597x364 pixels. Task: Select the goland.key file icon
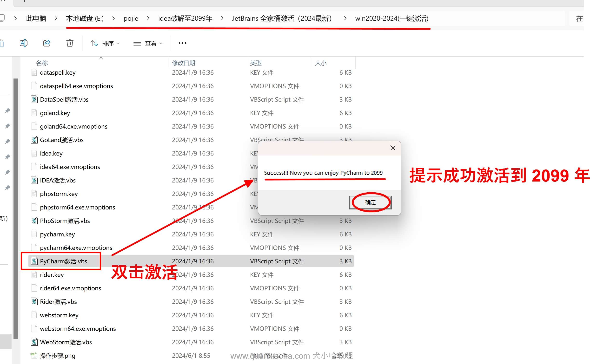click(34, 113)
